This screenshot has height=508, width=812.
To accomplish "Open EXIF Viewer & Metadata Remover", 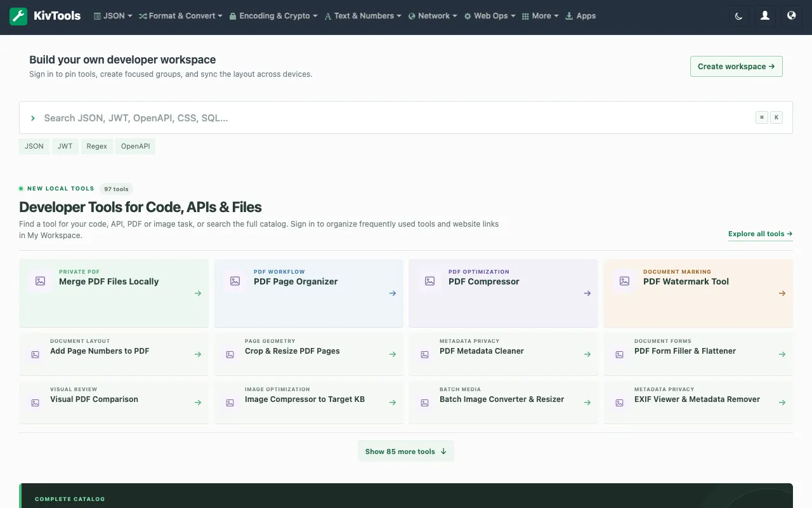I will (698, 402).
